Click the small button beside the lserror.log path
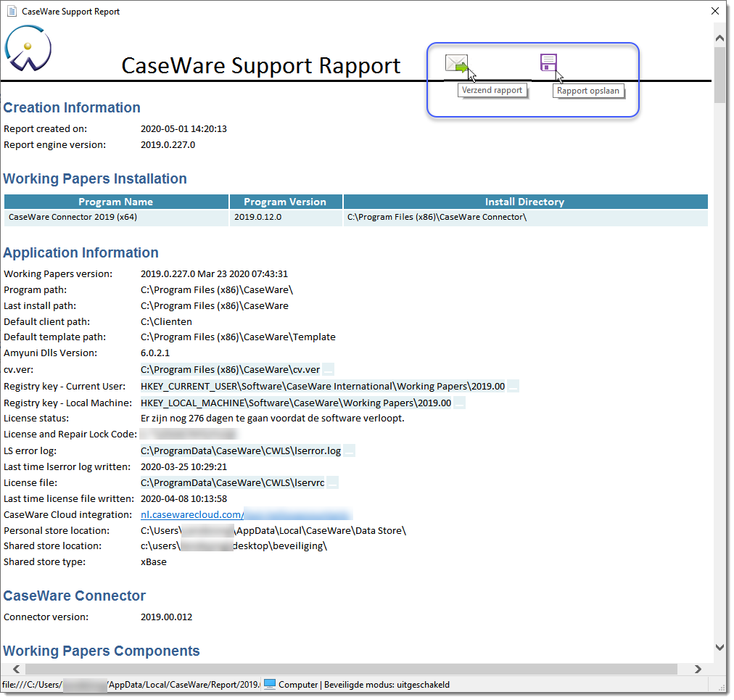Screen dimensions: 734x700 tap(349, 451)
